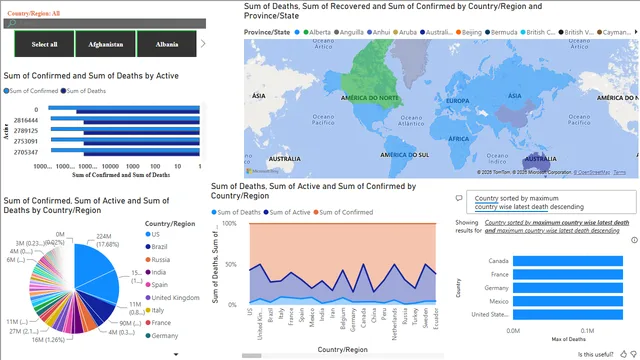Click the search magnifier icon in slicer
The height and width of the screenshot is (360, 640).
[x=12, y=24]
